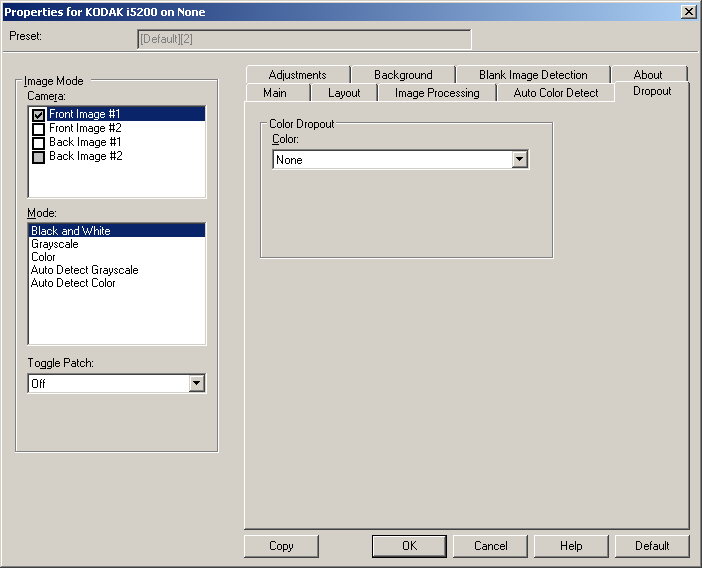This screenshot has height=568, width=702.
Task: Enable the Front Image #2 checkbox
Action: [x=39, y=129]
